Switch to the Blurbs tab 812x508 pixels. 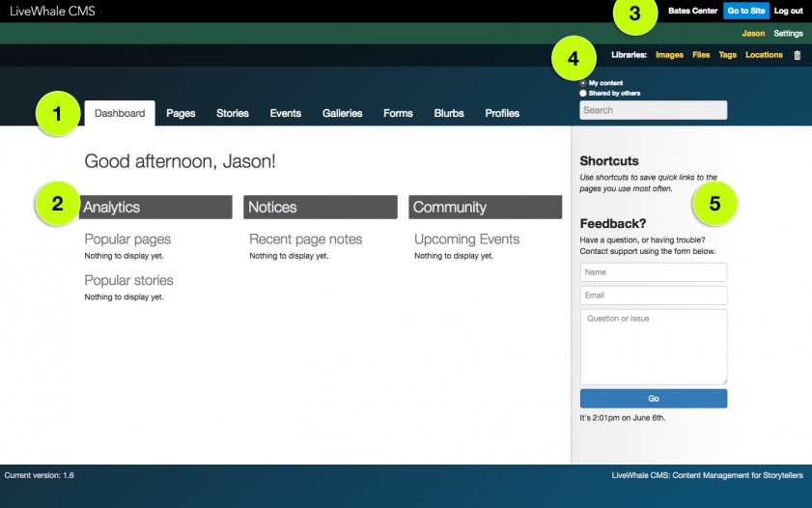tap(449, 113)
